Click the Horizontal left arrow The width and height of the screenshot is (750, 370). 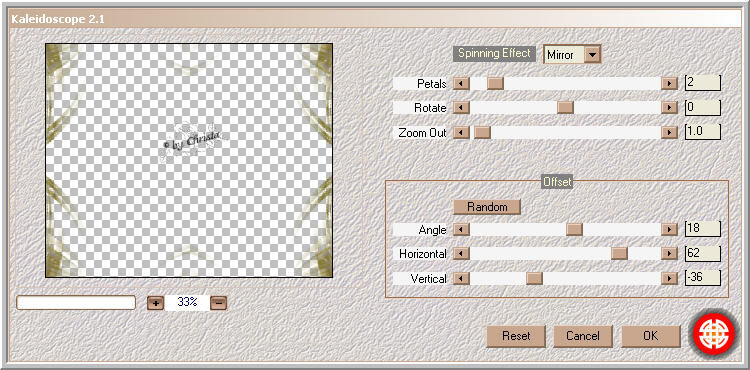coord(461,253)
